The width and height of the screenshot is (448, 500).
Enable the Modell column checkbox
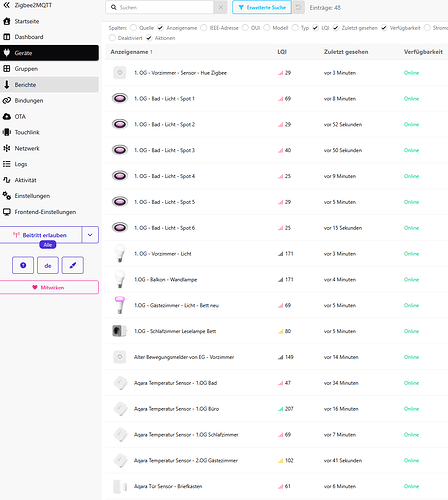(x=266, y=28)
